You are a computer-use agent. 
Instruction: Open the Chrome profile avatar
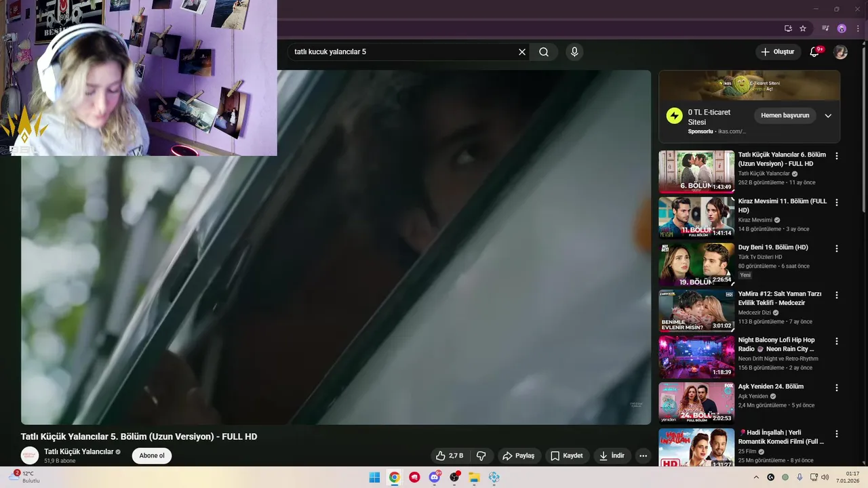point(842,28)
